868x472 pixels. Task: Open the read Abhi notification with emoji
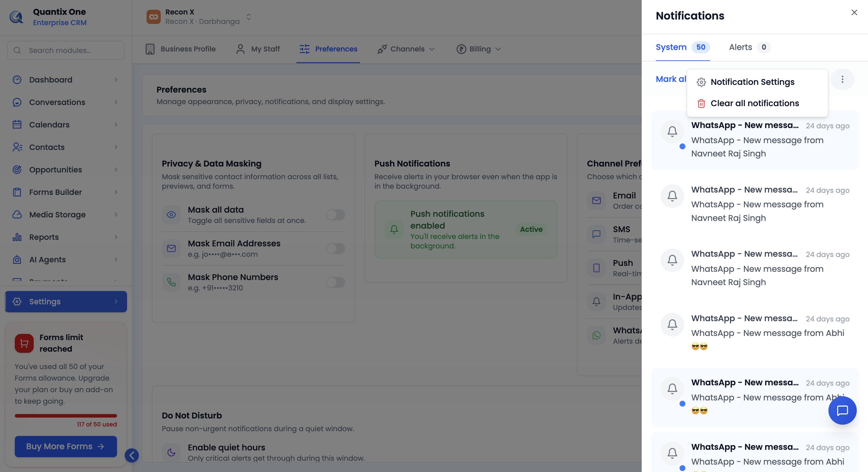[755, 333]
